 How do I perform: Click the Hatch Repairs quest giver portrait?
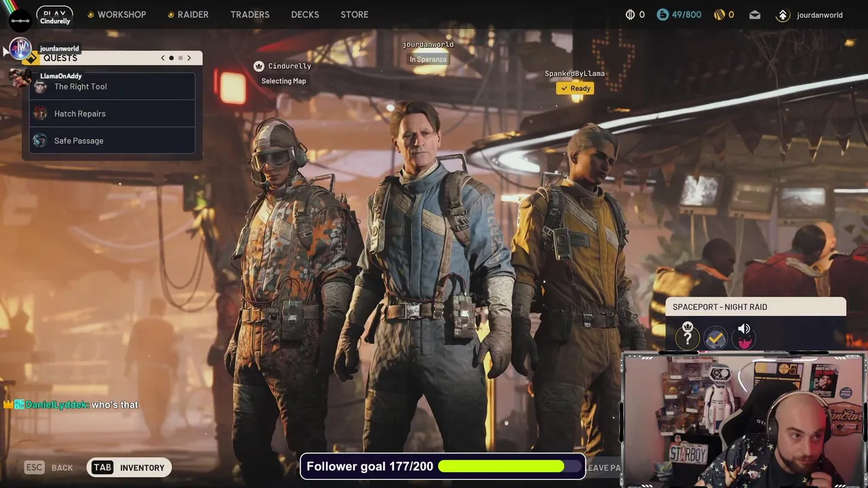[x=40, y=114]
